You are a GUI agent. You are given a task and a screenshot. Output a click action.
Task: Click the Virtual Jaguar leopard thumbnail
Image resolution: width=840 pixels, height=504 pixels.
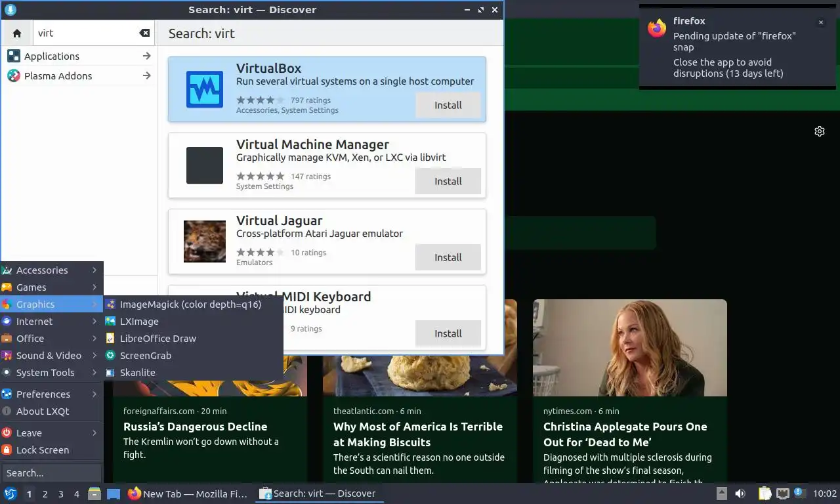pyautogui.click(x=205, y=241)
